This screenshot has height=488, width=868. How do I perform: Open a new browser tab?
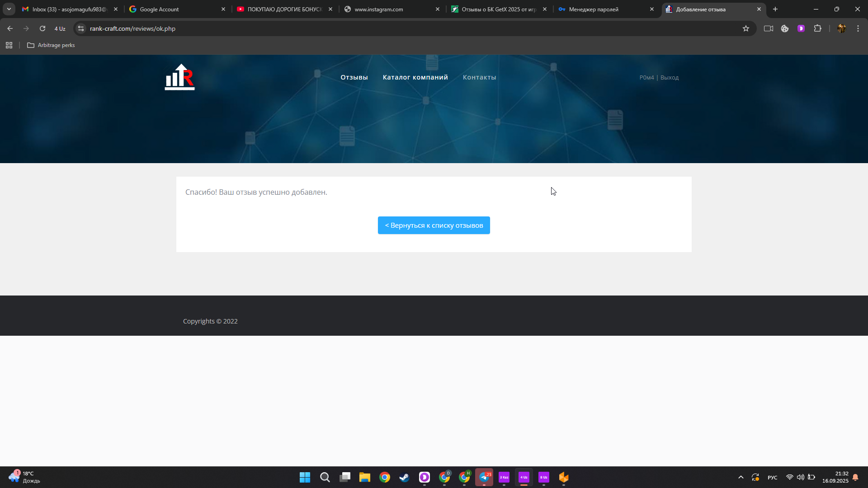point(775,9)
